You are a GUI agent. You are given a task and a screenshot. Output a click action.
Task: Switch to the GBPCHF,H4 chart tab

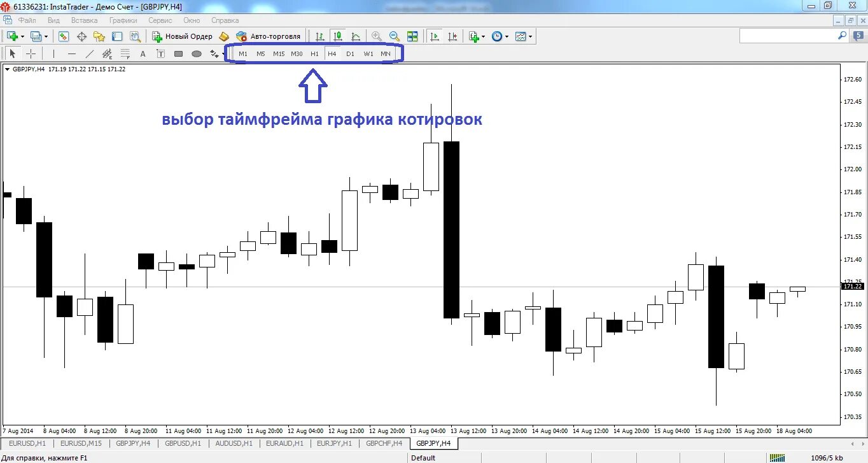click(384, 443)
